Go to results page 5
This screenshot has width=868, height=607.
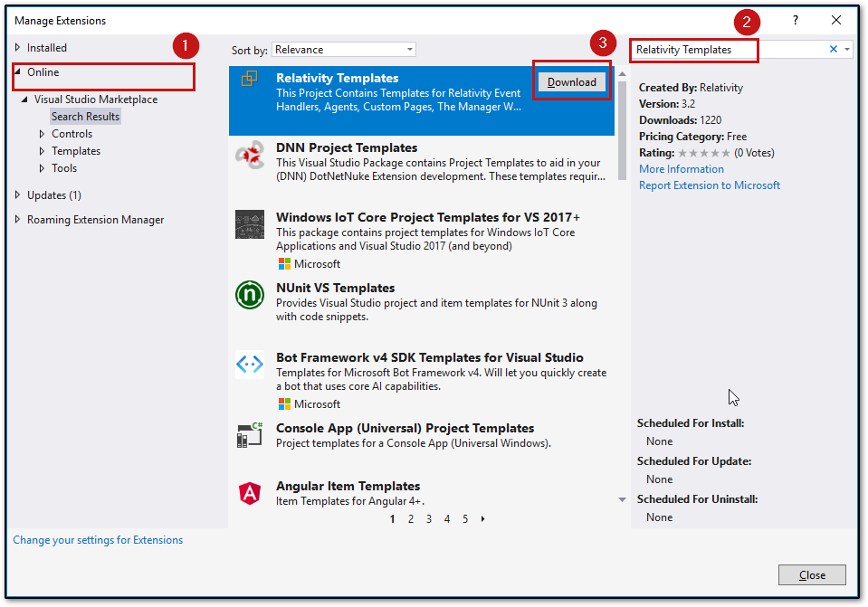(x=465, y=519)
